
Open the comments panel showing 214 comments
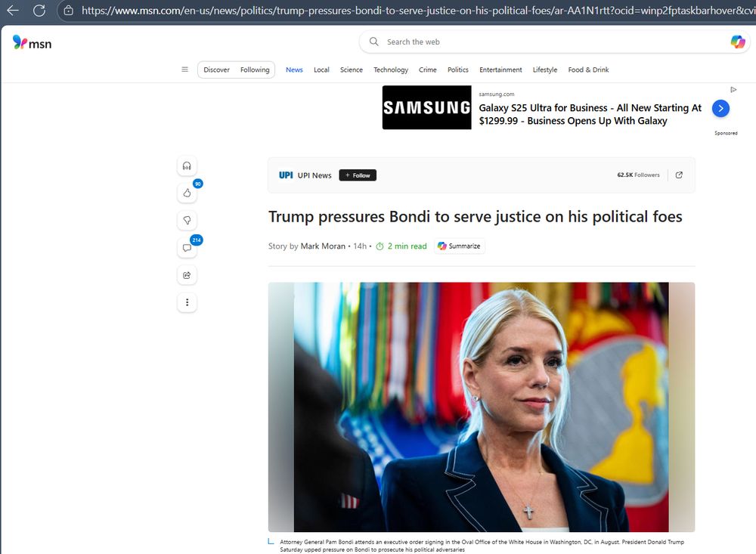[187, 247]
